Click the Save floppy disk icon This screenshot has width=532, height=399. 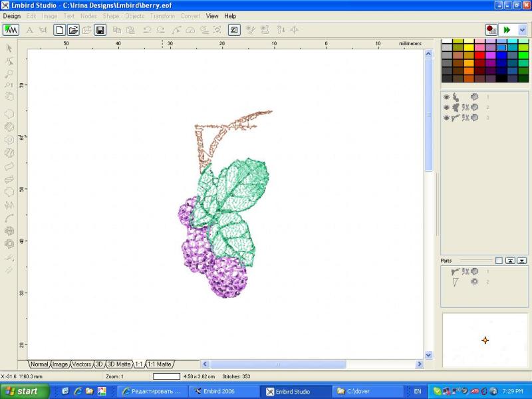pyautogui.click(x=100, y=30)
